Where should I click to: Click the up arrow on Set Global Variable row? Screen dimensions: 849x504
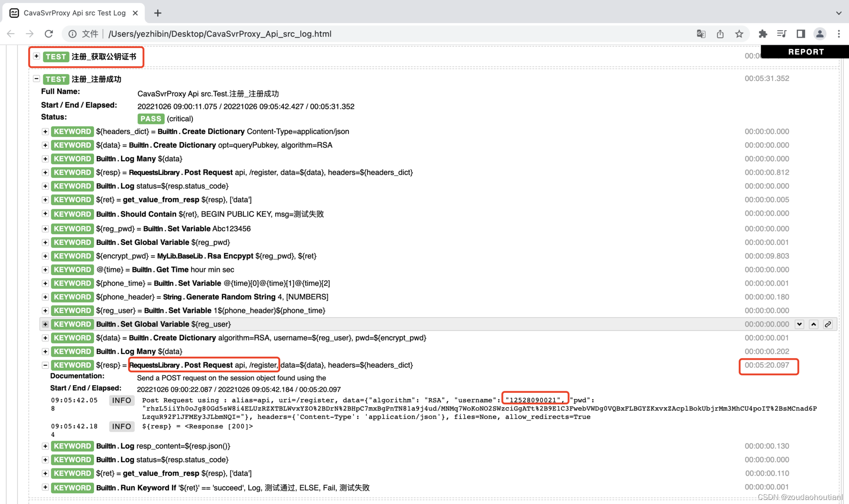[813, 324]
